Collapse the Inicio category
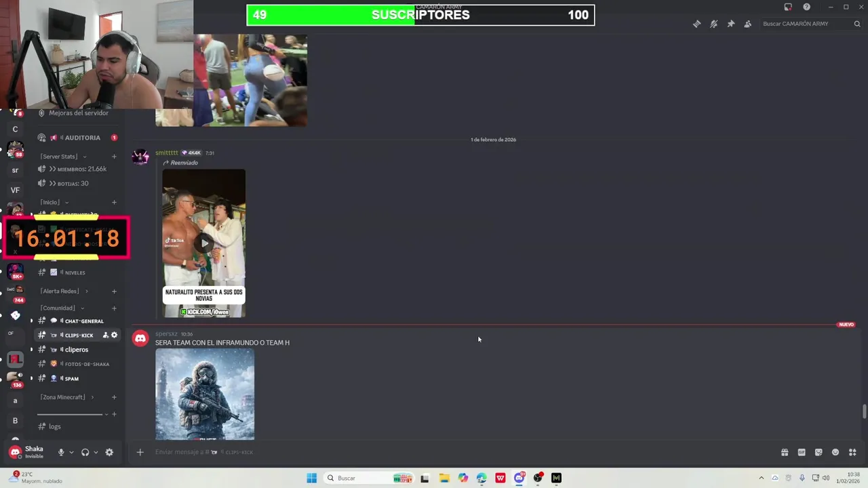868x488 pixels. (55, 202)
